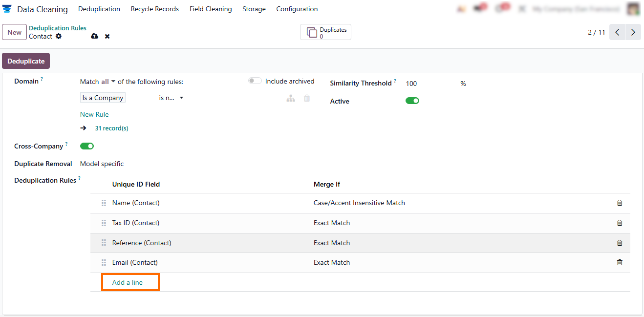Expand the Match all dropdown
Image resolution: width=644 pixels, height=317 pixels.
pyautogui.click(x=108, y=82)
